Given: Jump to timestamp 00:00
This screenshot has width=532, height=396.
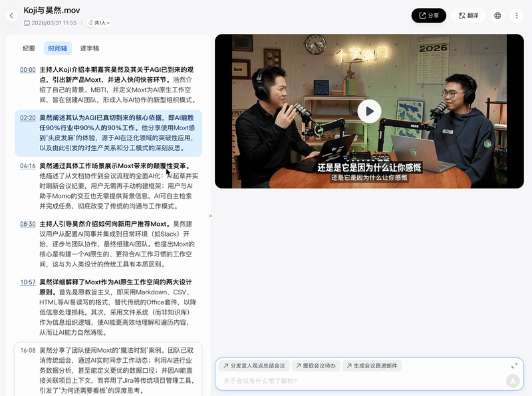Looking at the screenshot, I should (x=28, y=70).
